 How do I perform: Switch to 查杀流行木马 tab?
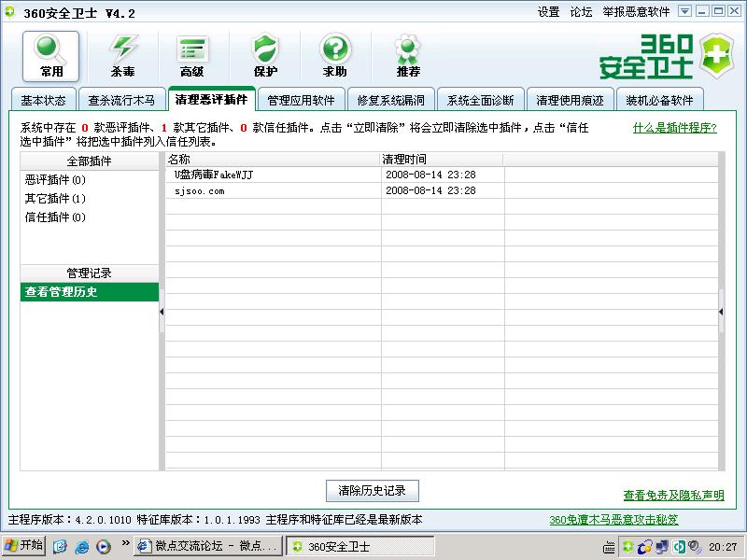pyautogui.click(x=121, y=100)
